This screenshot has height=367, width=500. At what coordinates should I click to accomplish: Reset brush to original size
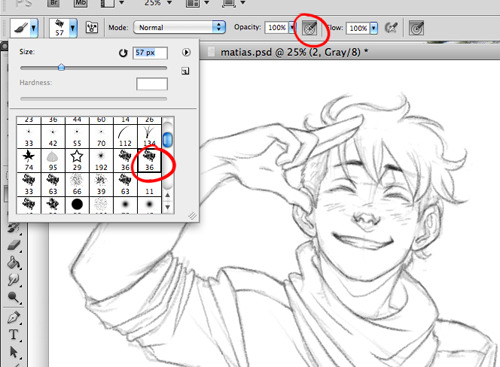(x=123, y=53)
